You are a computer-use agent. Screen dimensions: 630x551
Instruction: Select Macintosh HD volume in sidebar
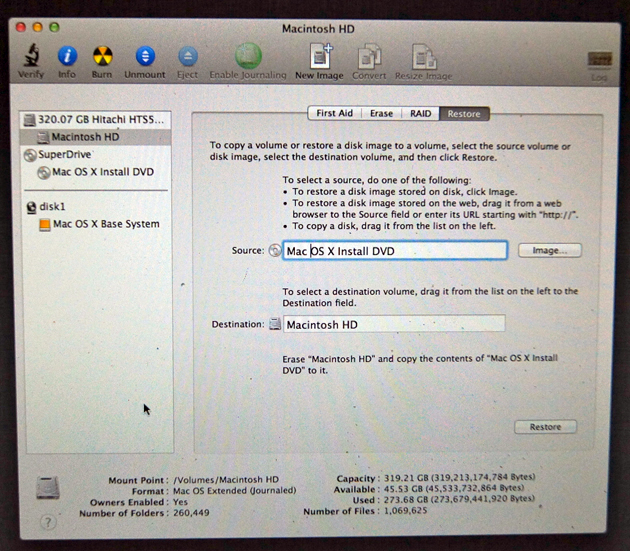(x=96, y=137)
